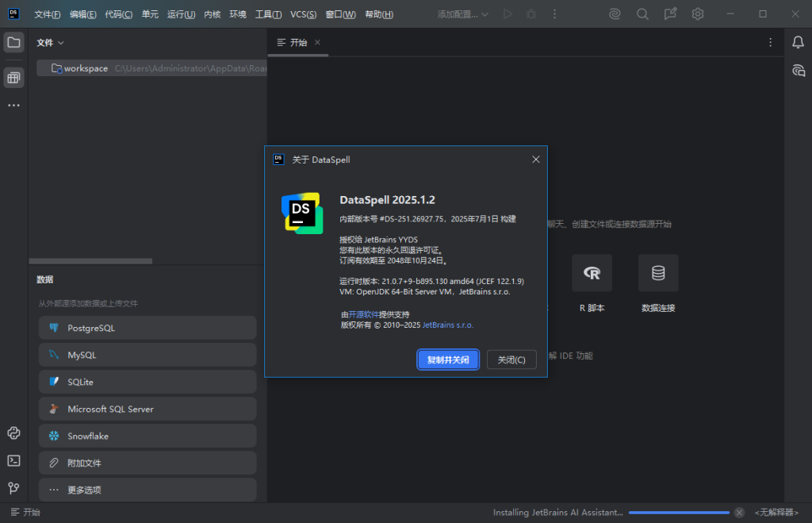Open the 编辑(E) menu

[82, 14]
